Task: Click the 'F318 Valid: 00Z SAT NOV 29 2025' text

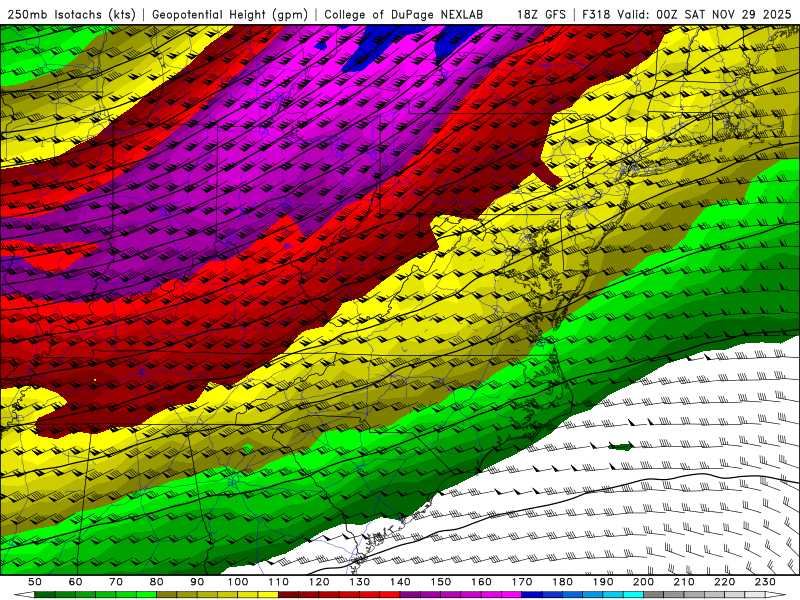Action: coord(687,15)
